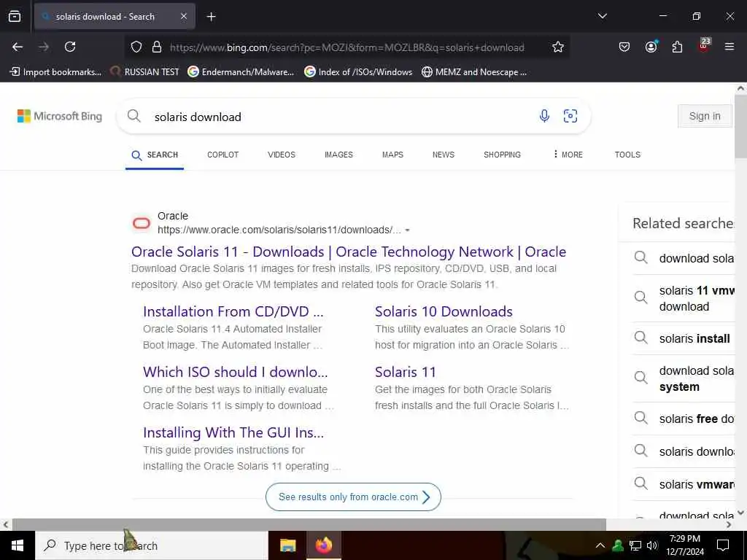
Task: Click the horizontal scrollbar thumb
Action: 309,524
